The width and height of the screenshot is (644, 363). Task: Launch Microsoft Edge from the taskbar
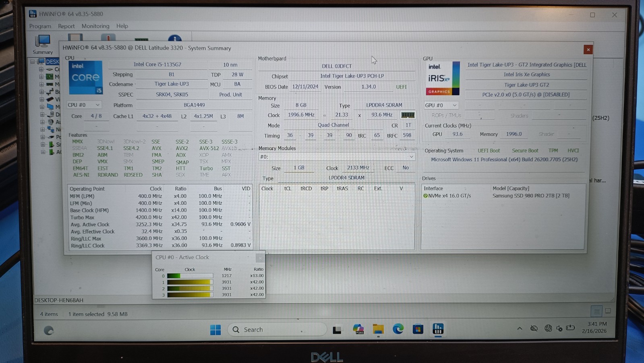[x=398, y=329]
